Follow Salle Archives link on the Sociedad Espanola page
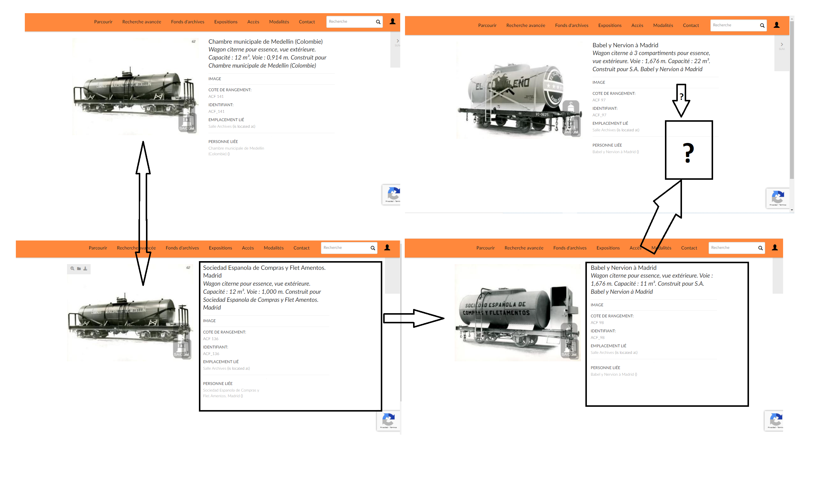This screenshot has height=504, width=813. tap(215, 369)
